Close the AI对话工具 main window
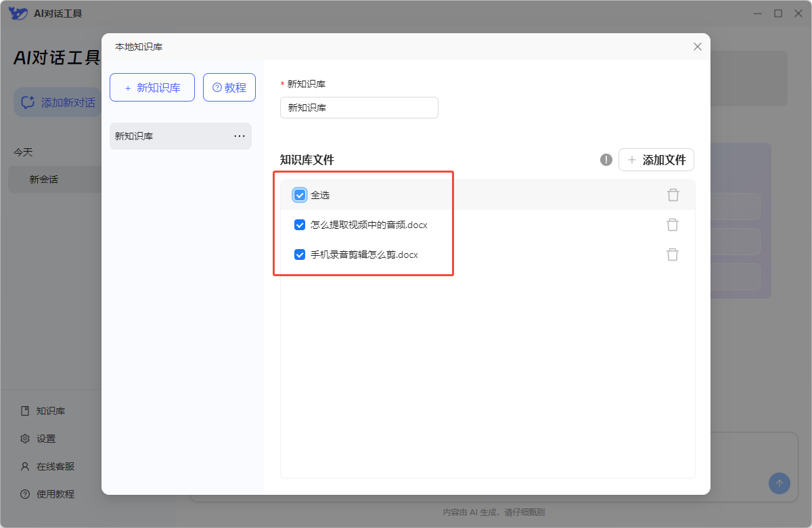812x528 pixels. 798,13
